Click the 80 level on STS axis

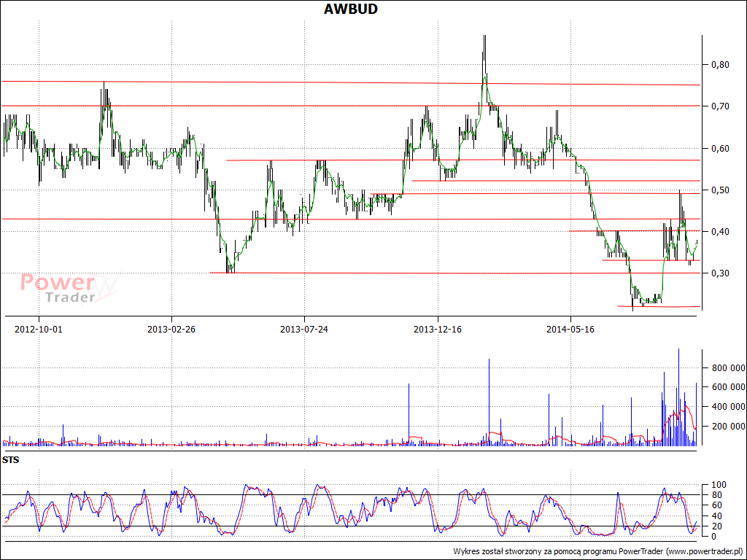(x=716, y=495)
